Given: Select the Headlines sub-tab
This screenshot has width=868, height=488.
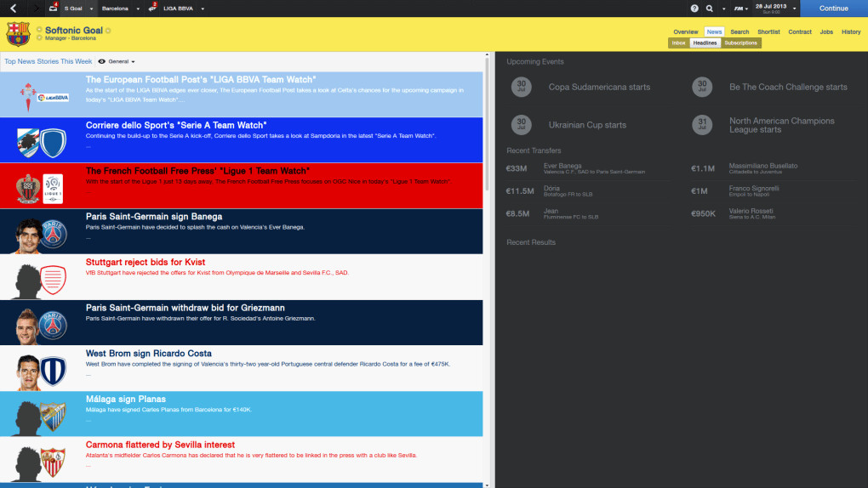Looking at the screenshot, I should [x=705, y=43].
